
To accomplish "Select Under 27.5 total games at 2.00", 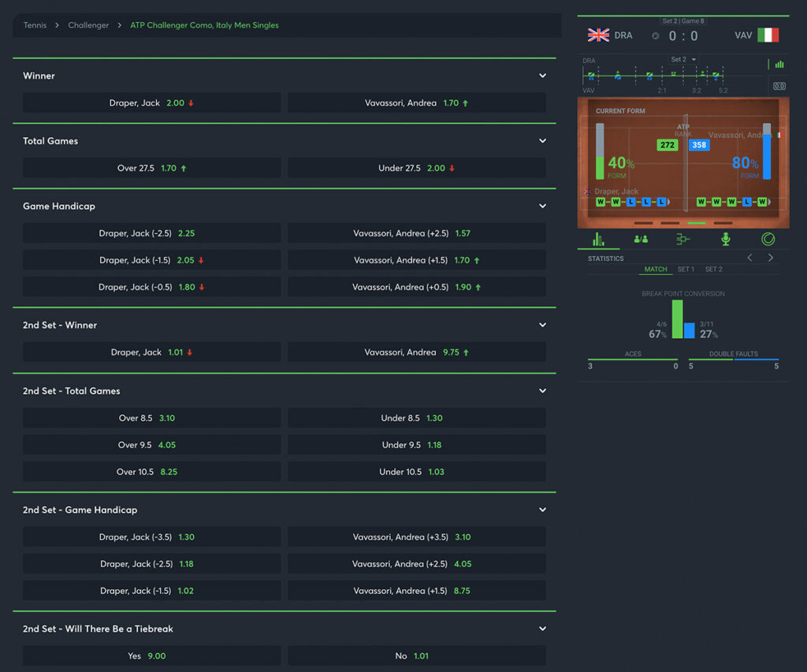I will pos(417,169).
